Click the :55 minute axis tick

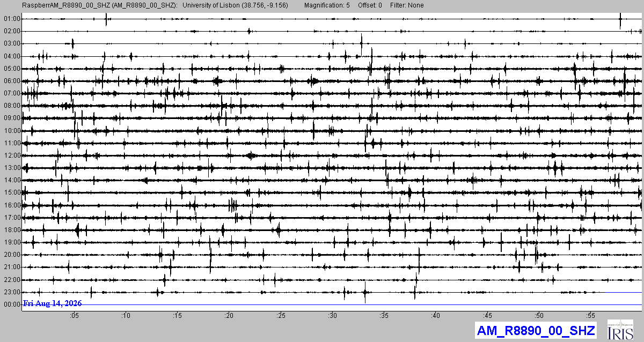point(590,315)
